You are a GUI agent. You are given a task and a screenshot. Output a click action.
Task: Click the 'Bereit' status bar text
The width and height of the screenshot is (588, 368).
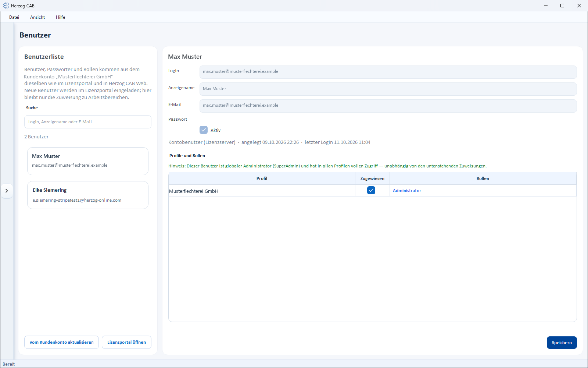9,364
